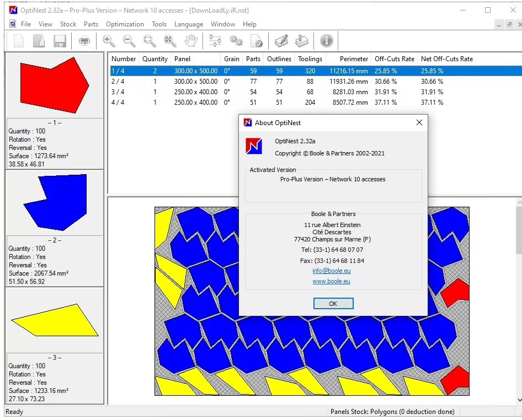Screen dimensions: 522x420
Task: Select the Pan hand tool
Action: click(x=191, y=41)
